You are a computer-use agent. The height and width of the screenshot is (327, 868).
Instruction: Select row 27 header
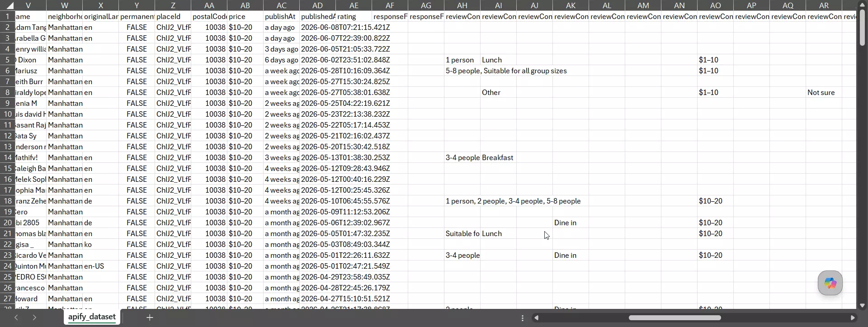tap(7, 299)
